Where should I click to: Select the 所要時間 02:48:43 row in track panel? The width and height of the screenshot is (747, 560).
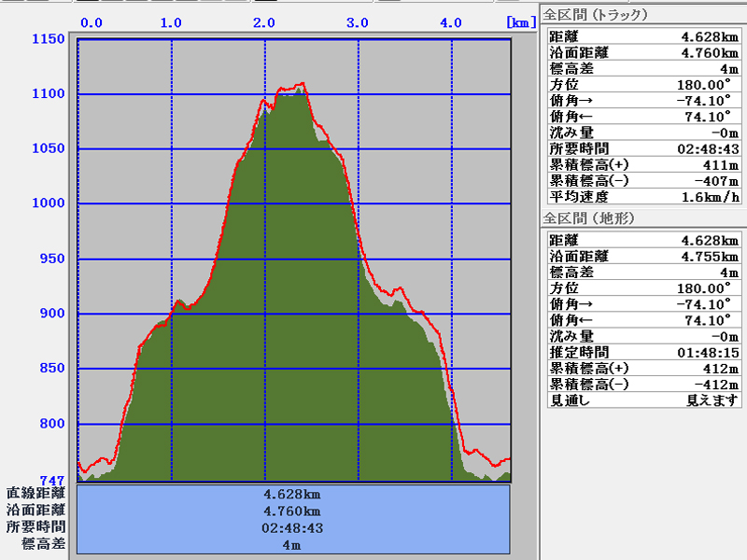(x=642, y=148)
